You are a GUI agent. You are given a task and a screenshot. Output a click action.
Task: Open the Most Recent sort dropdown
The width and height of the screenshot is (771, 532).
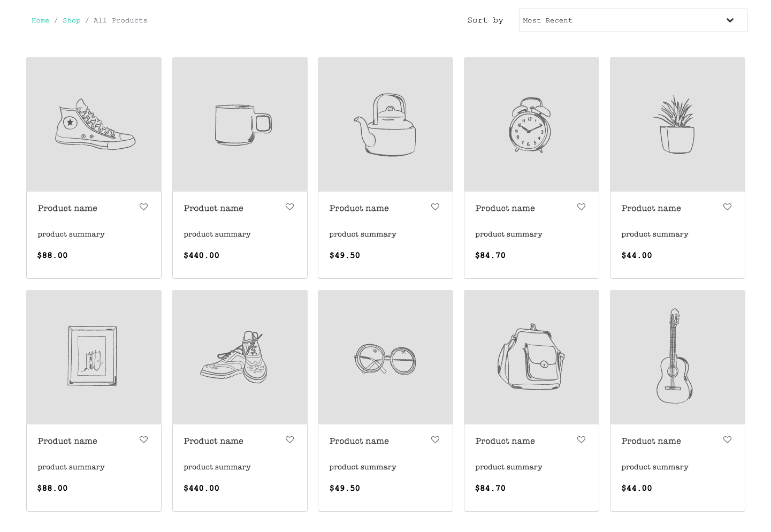click(x=633, y=20)
